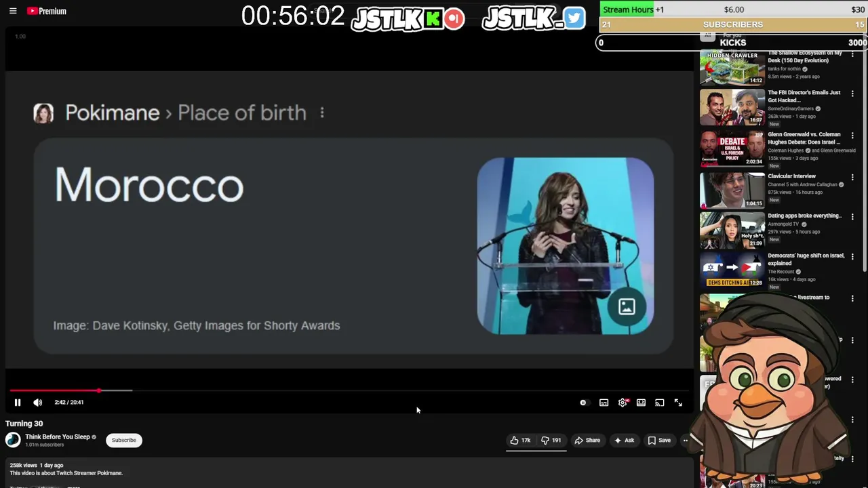Open the Clavicular Interview title link
Screen dimensions: 868x488
(791, 176)
